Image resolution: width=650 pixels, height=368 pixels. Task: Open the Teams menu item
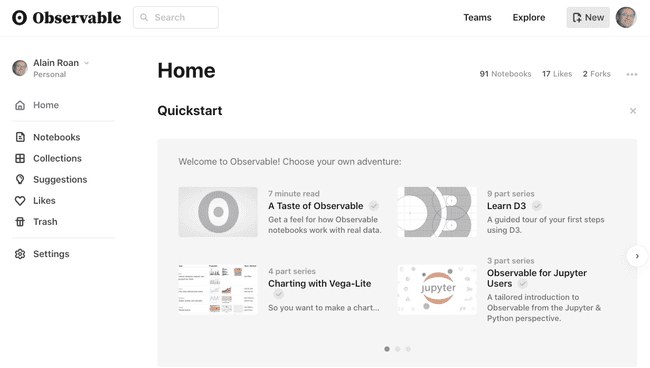(x=477, y=17)
